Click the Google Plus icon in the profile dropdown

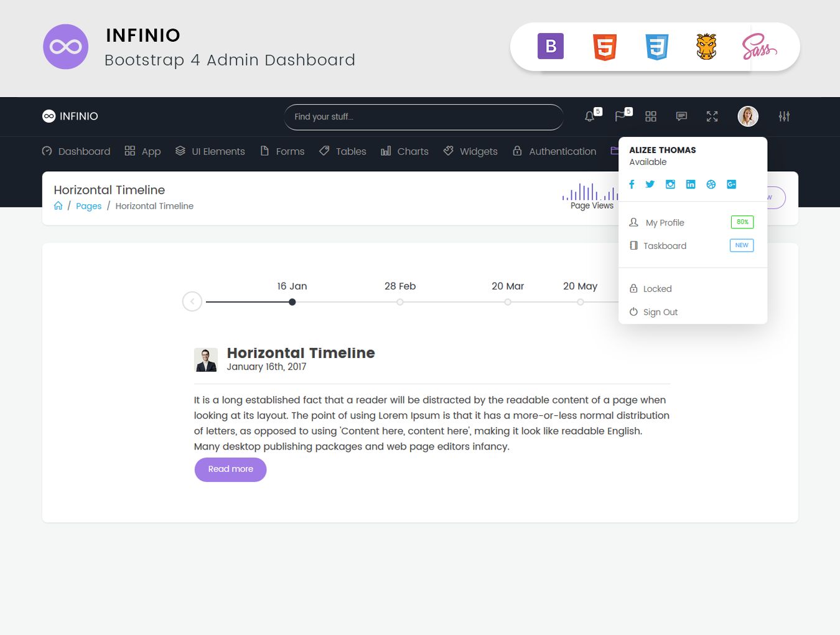732,184
